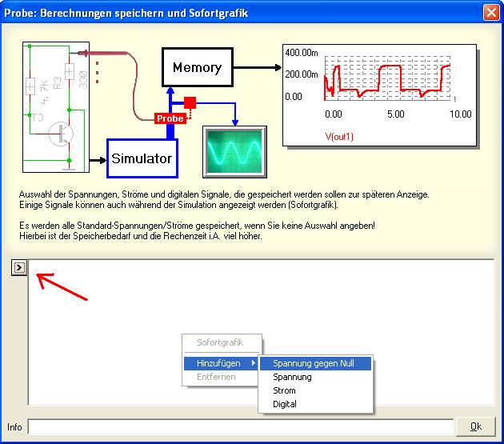Select the 'Spannung' submenu entry
This screenshot has width=504, height=444.
click(x=293, y=377)
